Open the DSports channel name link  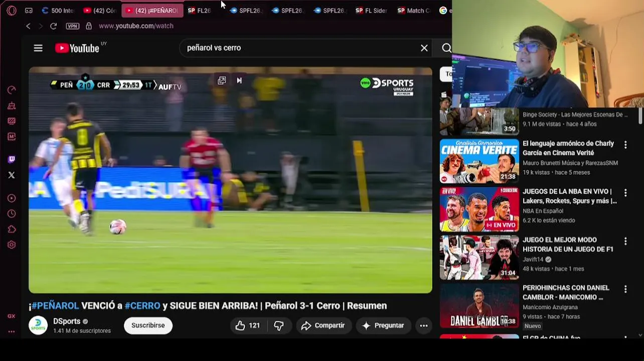tap(67, 321)
